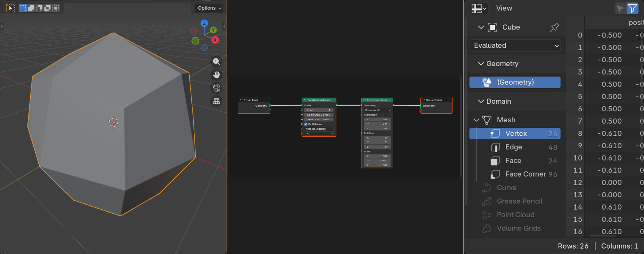Screen dimensions: 644x254
Task: Set selection mode to New
Action: (x=23, y=8)
